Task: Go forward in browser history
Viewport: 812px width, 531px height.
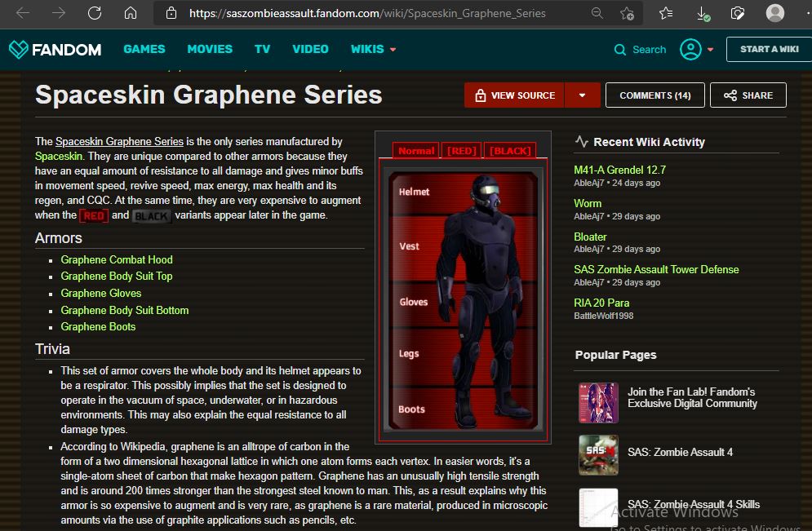Action: [x=59, y=13]
